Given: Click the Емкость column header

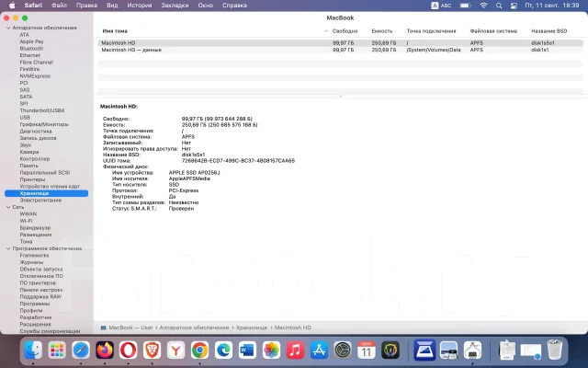Looking at the screenshot, I should click(382, 31).
